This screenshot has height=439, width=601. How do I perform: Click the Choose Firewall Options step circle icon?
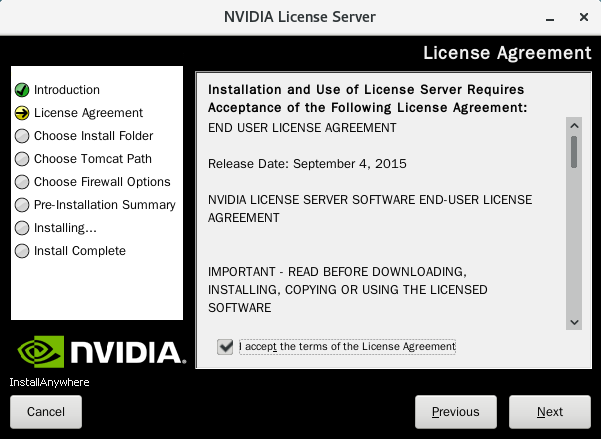click(x=22, y=182)
